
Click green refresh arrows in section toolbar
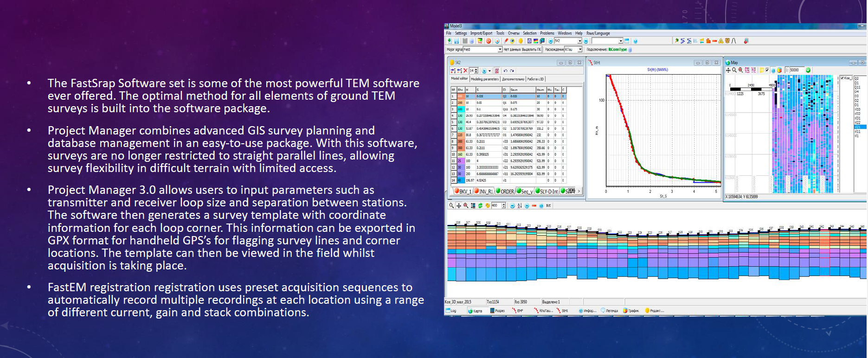click(x=480, y=206)
